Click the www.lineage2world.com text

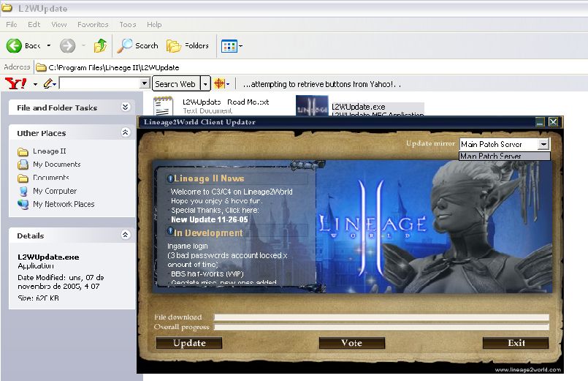(x=527, y=370)
